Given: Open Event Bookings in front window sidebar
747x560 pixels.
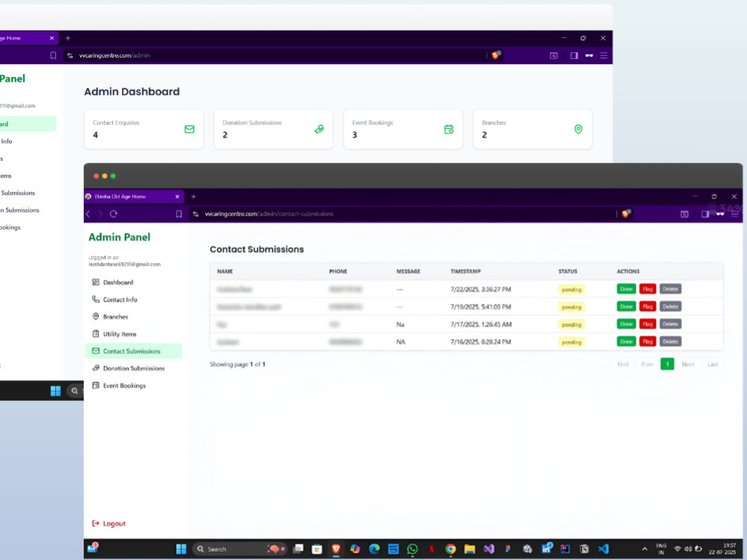Looking at the screenshot, I should click(119, 385).
